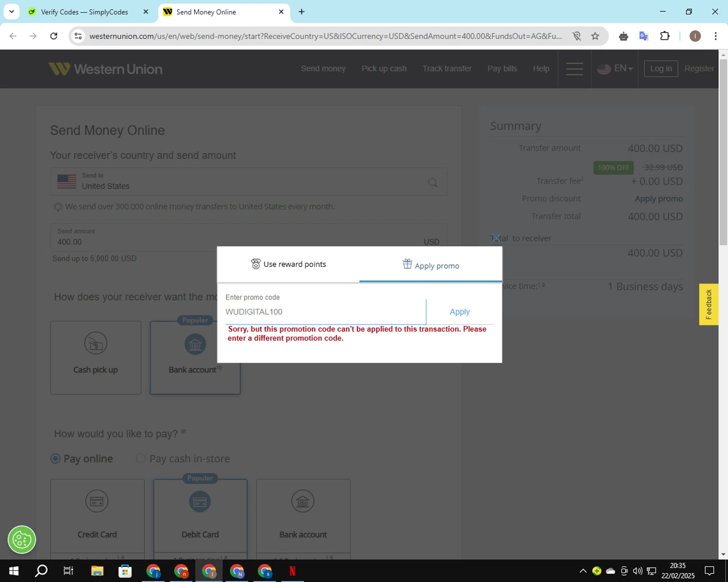Image resolution: width=728 pixels, height=582 pixels.
Task: Open Chrome three-dot menu
Action: [715, 36]
